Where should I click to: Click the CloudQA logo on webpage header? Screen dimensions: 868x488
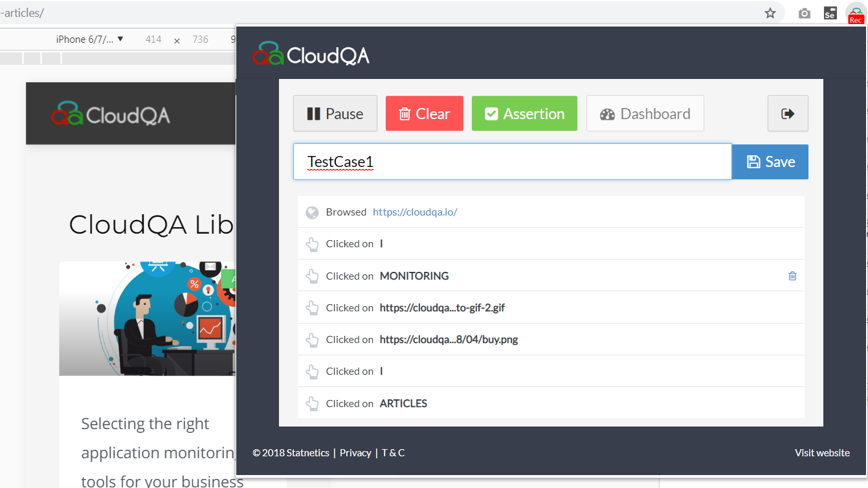point(111,114)
